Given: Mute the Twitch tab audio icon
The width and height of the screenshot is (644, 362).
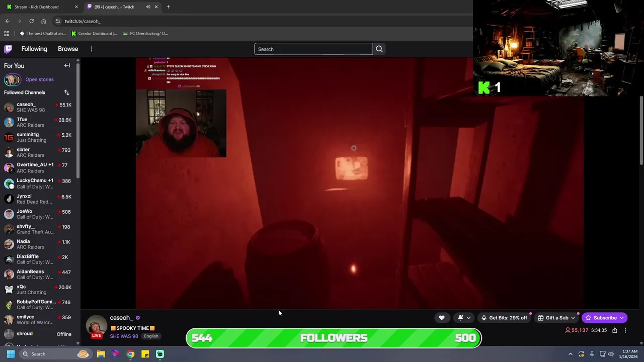Looking at the screenshot, I should [x=148, y=7].
